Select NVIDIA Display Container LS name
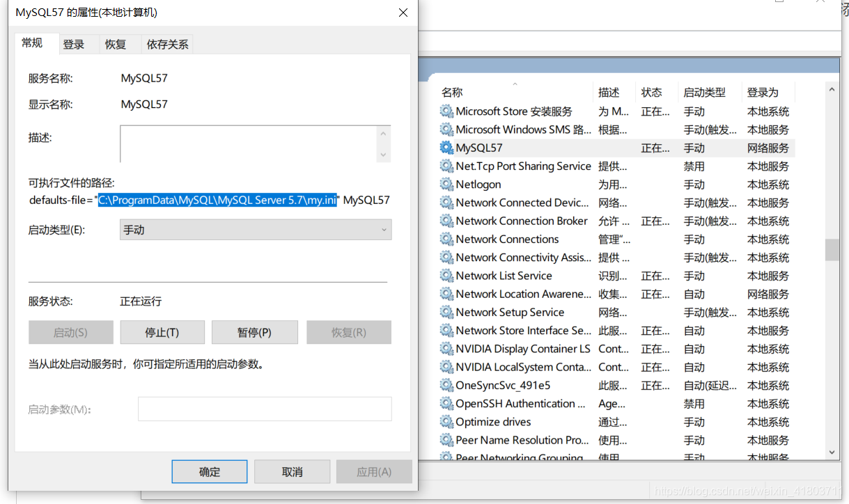 tap(523, 349)
